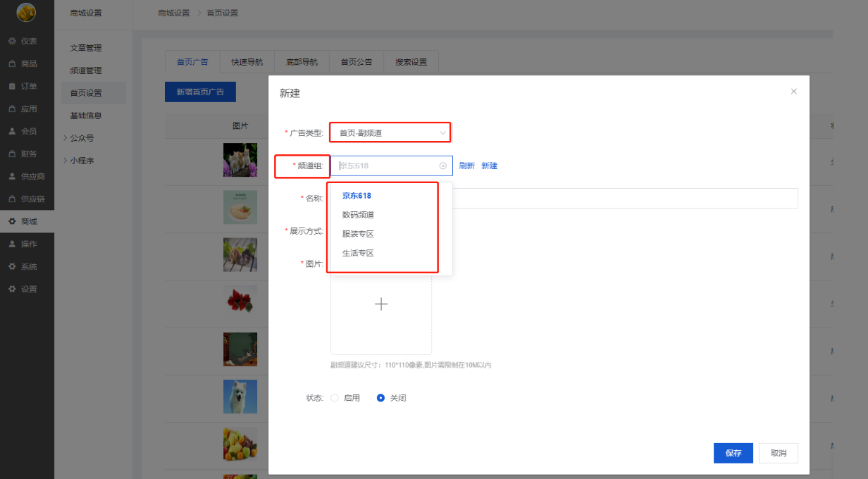Choose 数码频道 from the dropdown list
Image resolution: width=868 pixels, height=479 pixels.
click(358, 215)
